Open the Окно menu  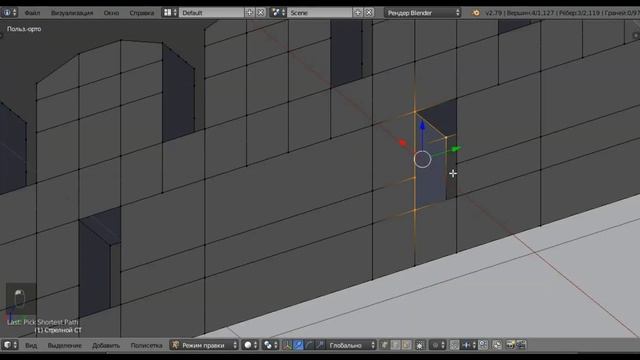click(111, 13)
